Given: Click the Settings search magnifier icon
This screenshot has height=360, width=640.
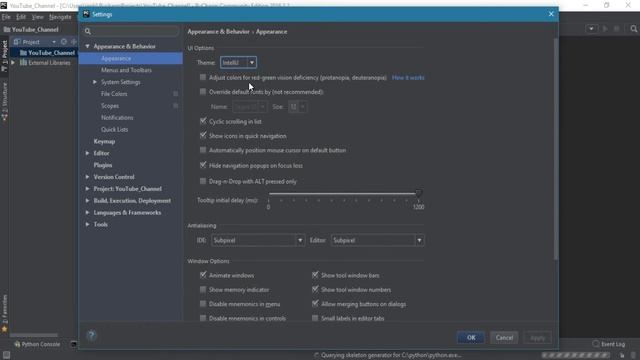Looking at the screenshot, I should click(x=88, y=31).
